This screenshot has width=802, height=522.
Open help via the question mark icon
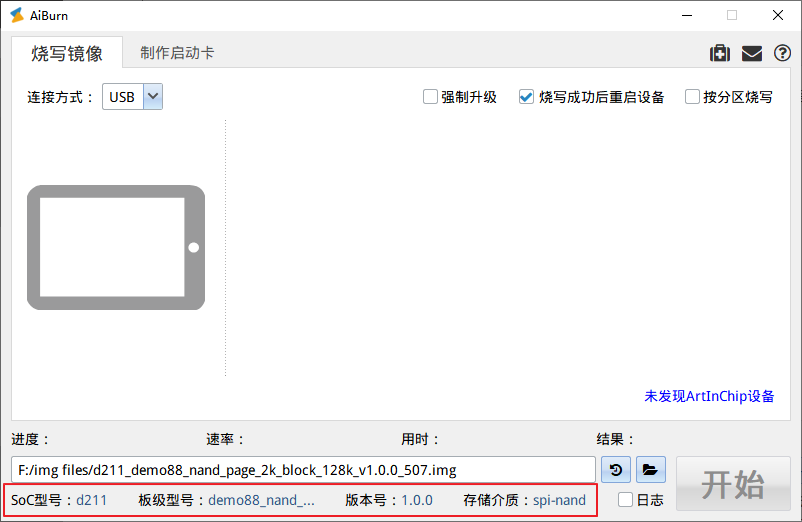pos(782,53)
